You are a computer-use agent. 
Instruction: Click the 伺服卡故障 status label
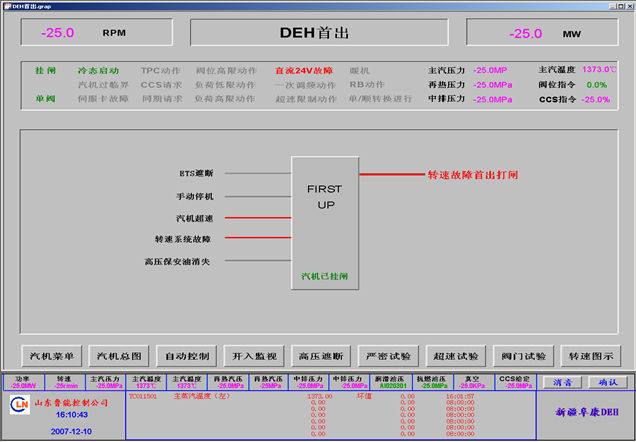tap(103, 99)
